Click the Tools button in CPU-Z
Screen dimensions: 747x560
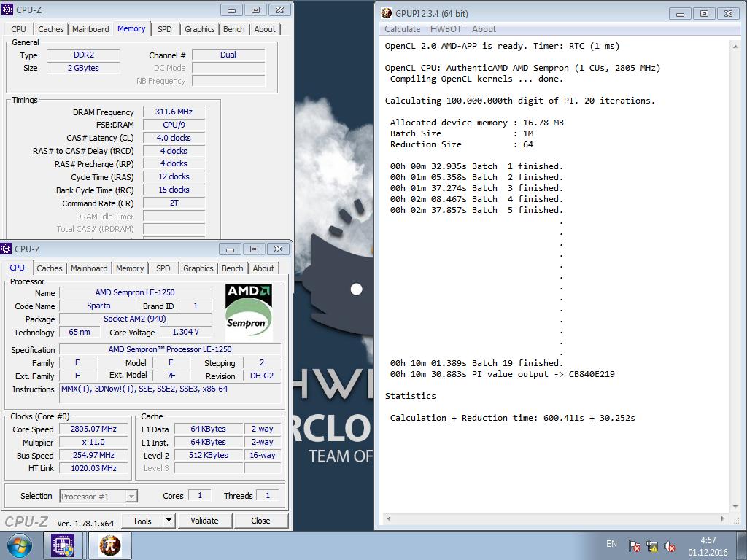pyautogui.click(x=142, y=521)
